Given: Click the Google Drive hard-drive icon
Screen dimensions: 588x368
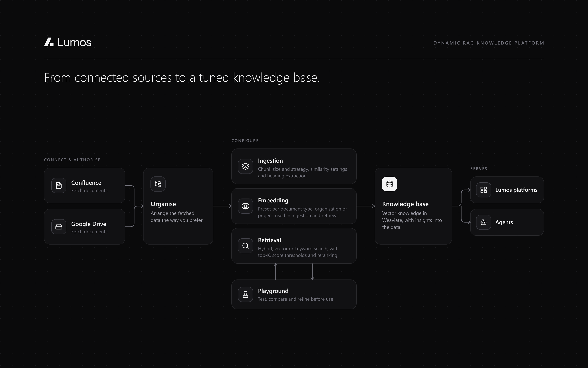Looking at the screenshot, I should (59, 227).
